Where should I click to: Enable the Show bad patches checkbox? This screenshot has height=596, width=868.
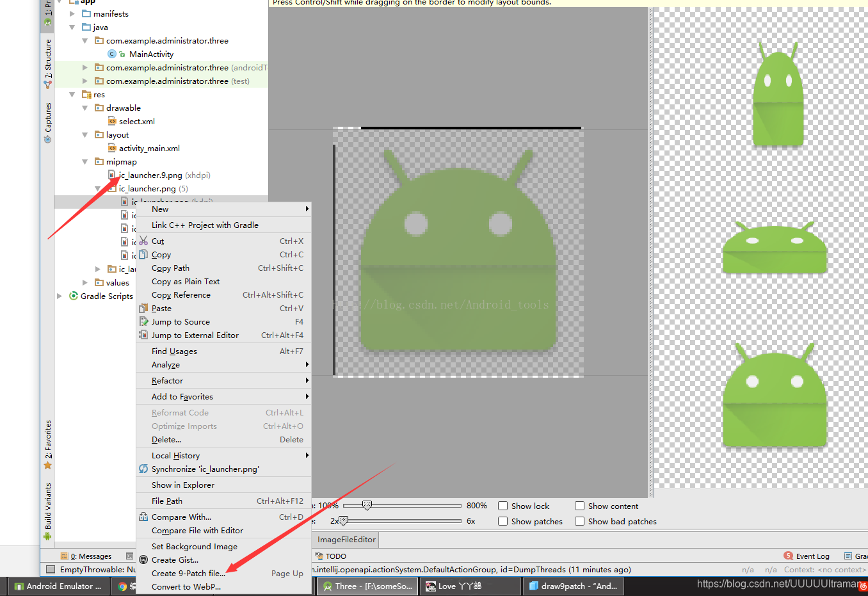click(579, 521)
